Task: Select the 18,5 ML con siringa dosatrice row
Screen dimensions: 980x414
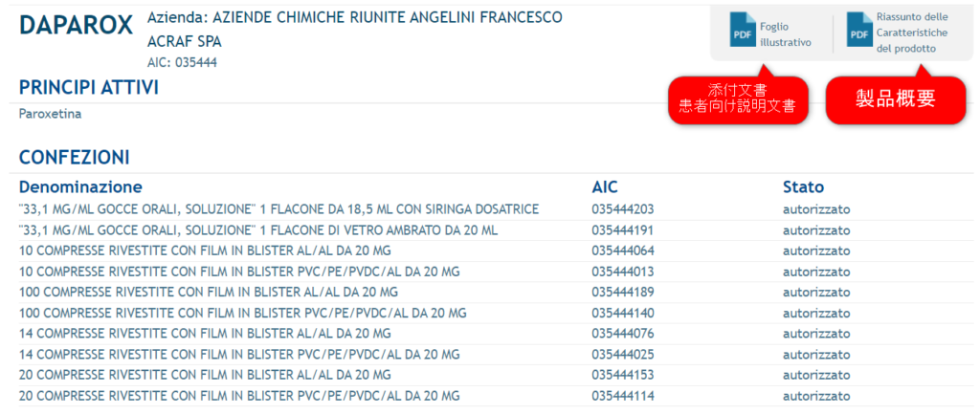Action: tap(278, 209)
